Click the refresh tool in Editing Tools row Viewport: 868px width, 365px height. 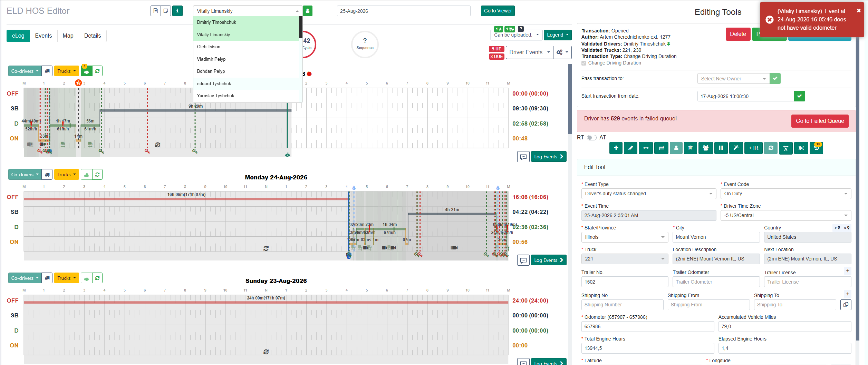(771, 148)
